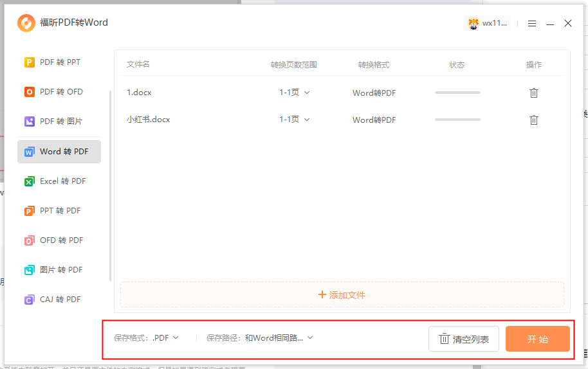Screen dimensions: 588x369
Task: Click the Word 转 PDF sidebar icon
Action: [30, 152]
